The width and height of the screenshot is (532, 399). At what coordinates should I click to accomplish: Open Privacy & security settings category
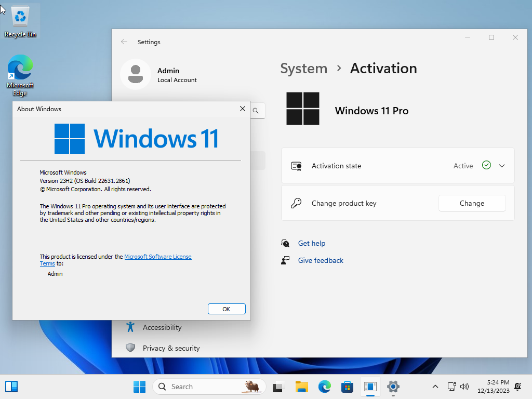click(171, 348)
